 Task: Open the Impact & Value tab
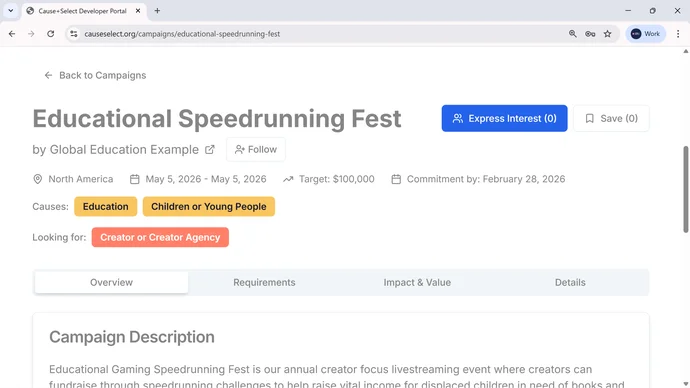coord(417,282)
